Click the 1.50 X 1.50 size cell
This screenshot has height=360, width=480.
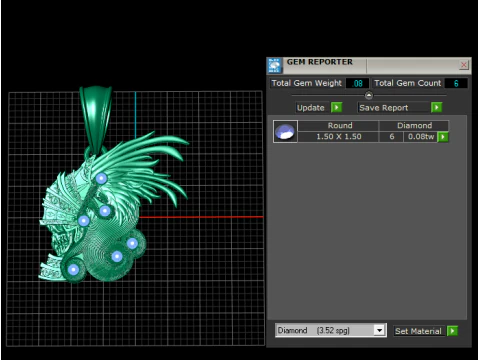point(338,137)
